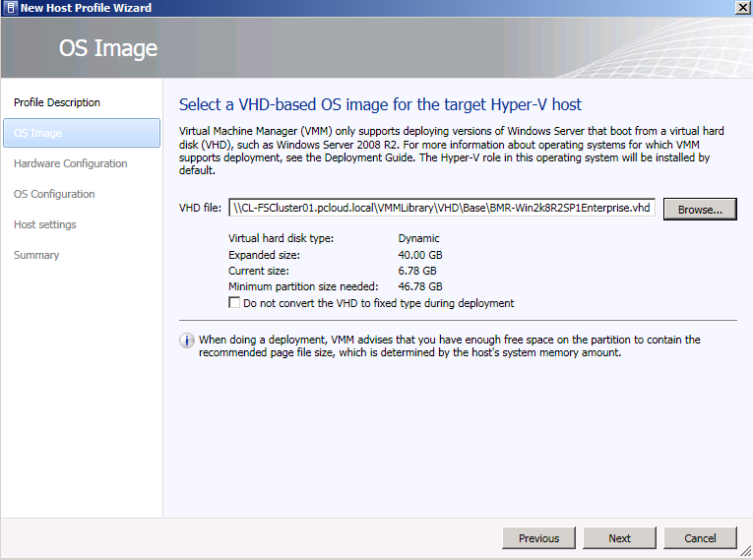The width and height of the screenshot is (753, 560).
Task: Select the Host settings step
Action: tap(45, 224)
